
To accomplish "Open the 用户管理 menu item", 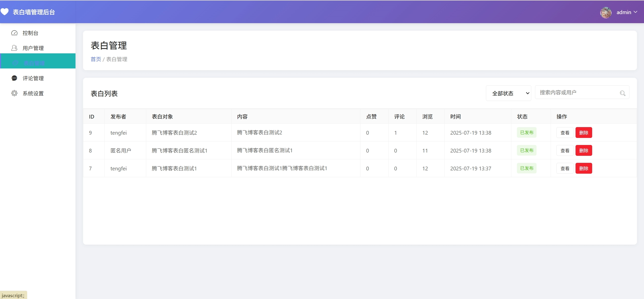I will 38,48.
